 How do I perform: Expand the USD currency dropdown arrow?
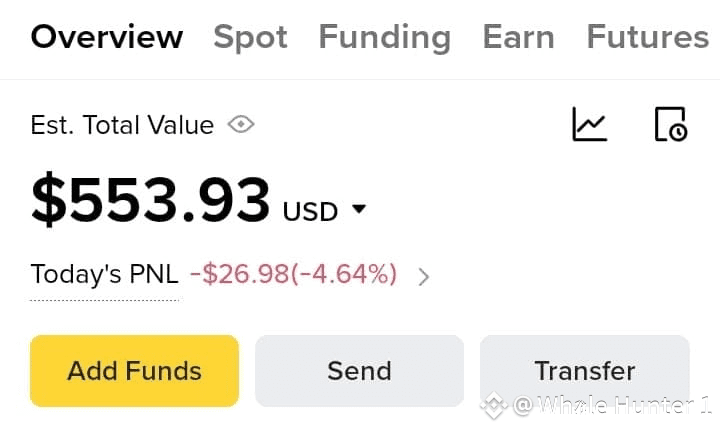[x=359, y=209]
